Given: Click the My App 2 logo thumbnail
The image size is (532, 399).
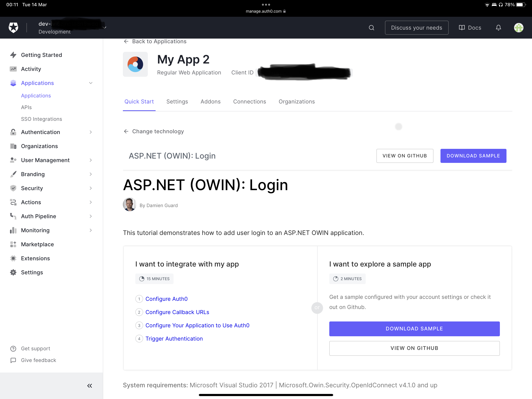Looking at the screenshot, I should 135,64.
